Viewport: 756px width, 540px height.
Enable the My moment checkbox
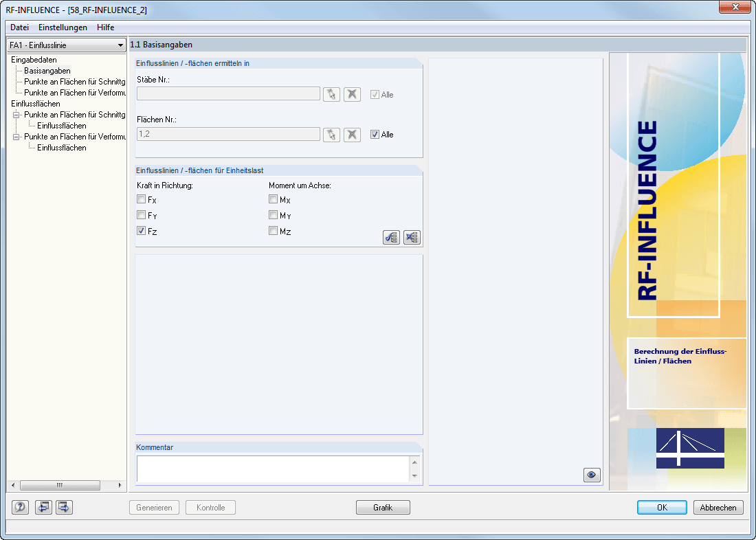[x=274, y=215]
